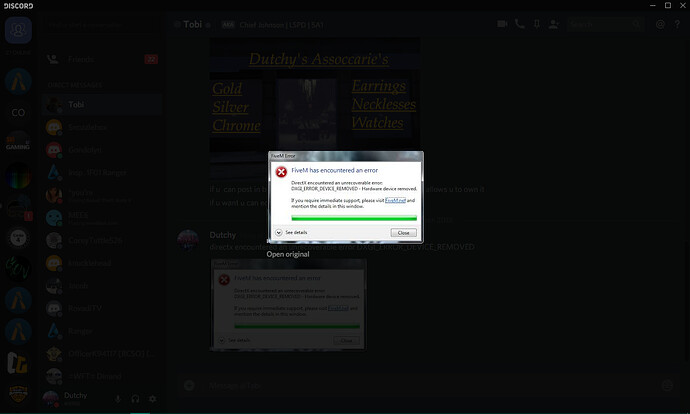Open the MEES direct message
The image size is (690, 414).
(102, 218)
